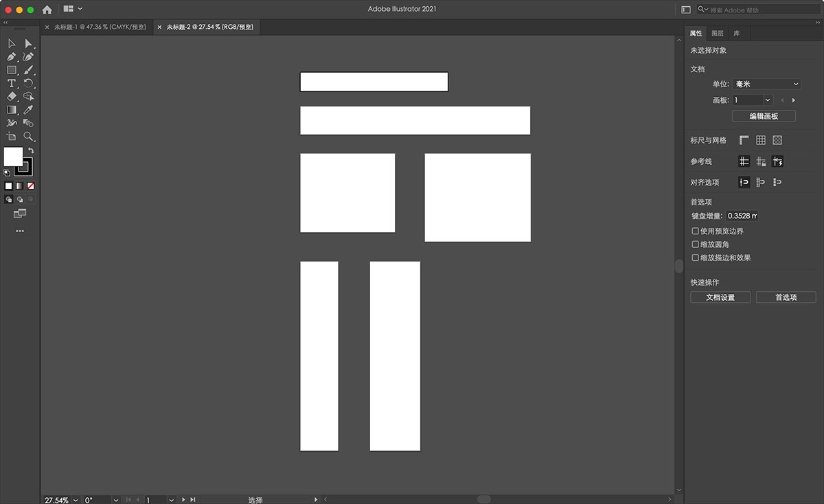This screenshot has width=824, height=504.
Task: Enable 缩放描边和效果 checkbox
Action: coord(695,257)
